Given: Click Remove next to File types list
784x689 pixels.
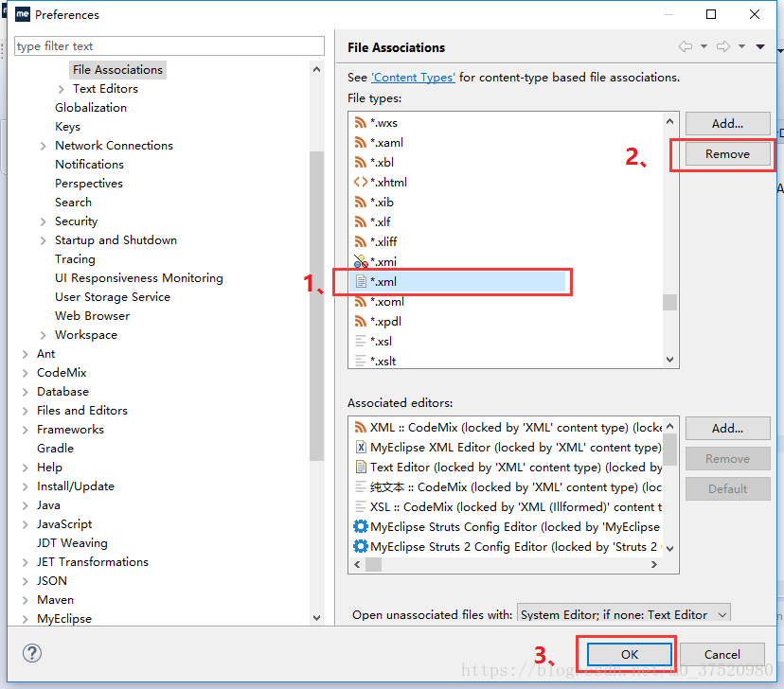Looking at the screenshot, I should (x=727, y=154).
